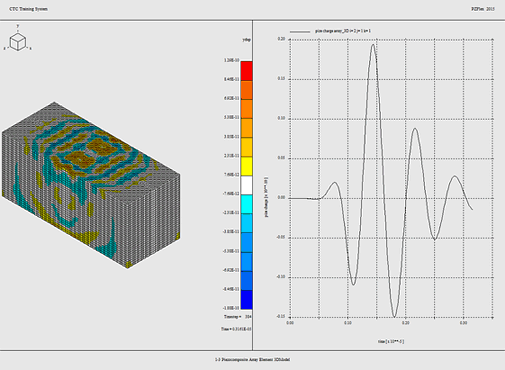The height and width of the screenshot is (370, 505).
Task: Click the lowest trough of the charge waveform
Action: tap(394, 316)
